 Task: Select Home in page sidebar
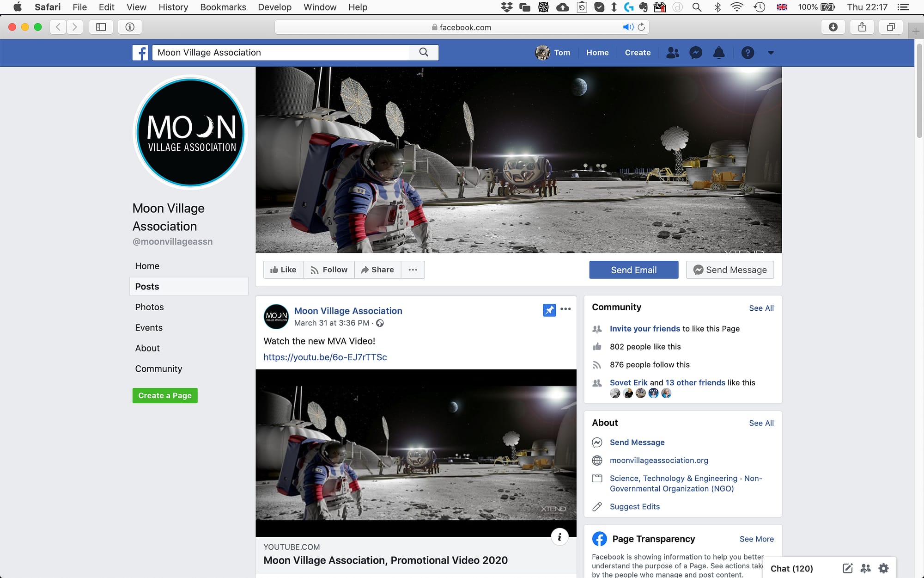pyautogui.click(x=189, y=266)
